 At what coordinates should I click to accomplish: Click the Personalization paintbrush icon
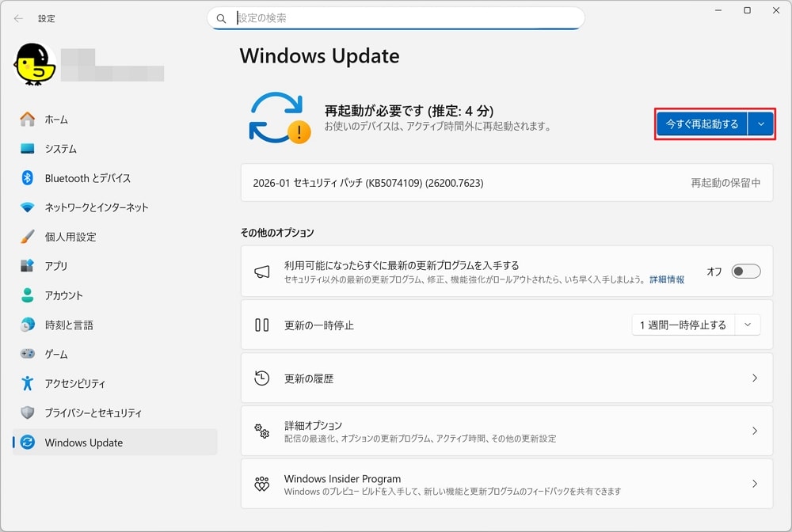click(x=28, y=237)
